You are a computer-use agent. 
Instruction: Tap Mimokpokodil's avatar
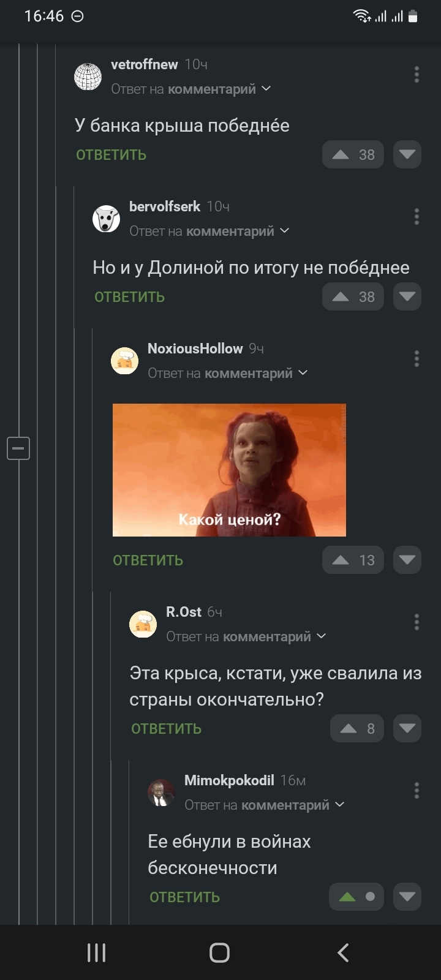coord(161,793)
